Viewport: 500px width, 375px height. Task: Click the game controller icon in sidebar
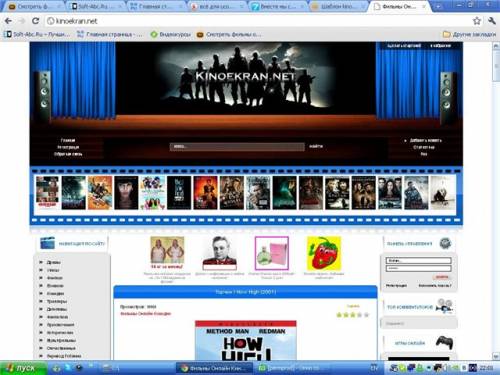pos(445,342)
